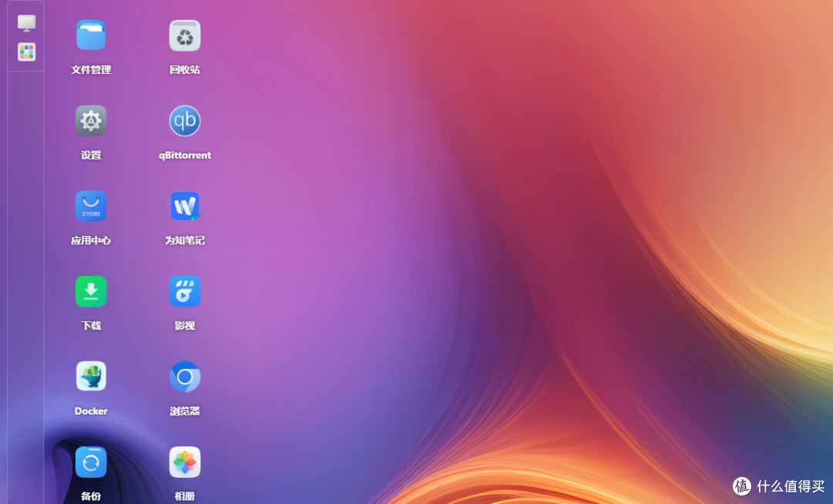Click the 设置 label text

point(91,156)
